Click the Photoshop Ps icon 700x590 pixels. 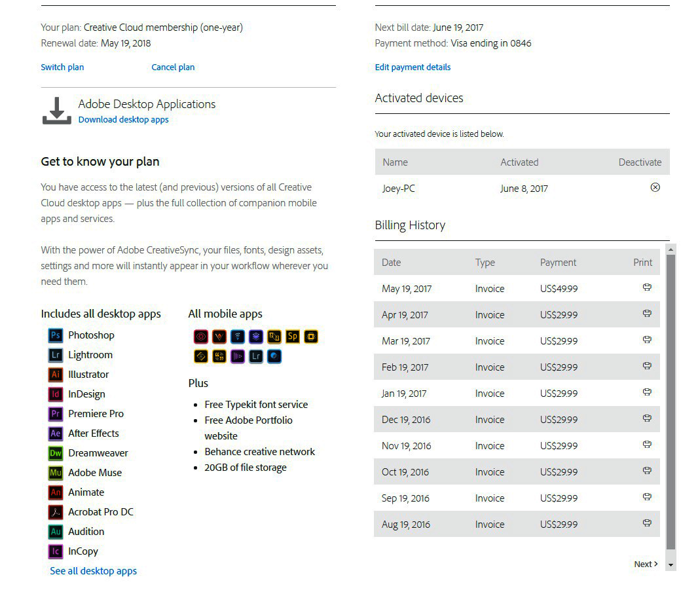point(56,335)
